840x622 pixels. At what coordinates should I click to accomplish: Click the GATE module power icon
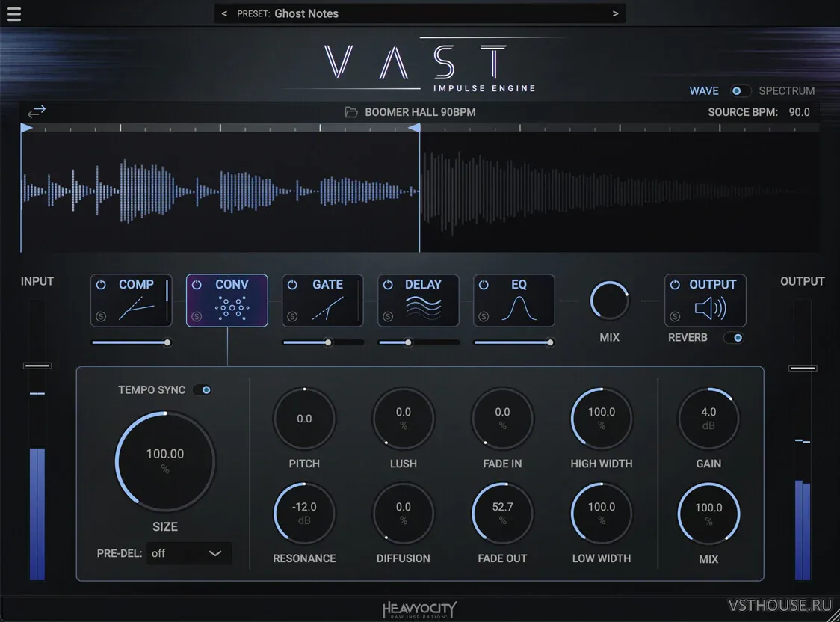(293, 285)
